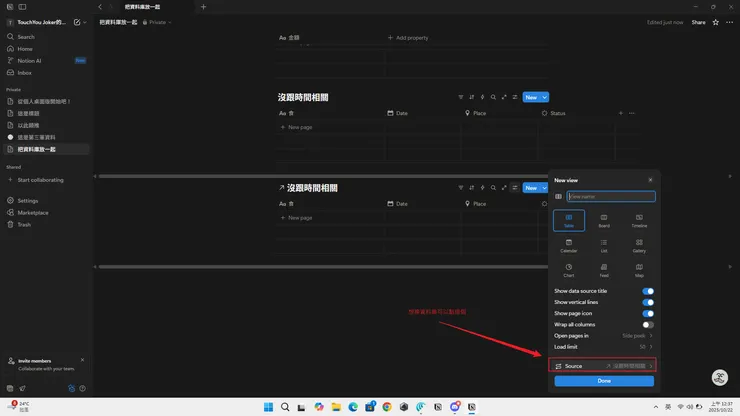Click the help question mark icon in sidebar bottom
Screen dimensions: 740x416
83,389
